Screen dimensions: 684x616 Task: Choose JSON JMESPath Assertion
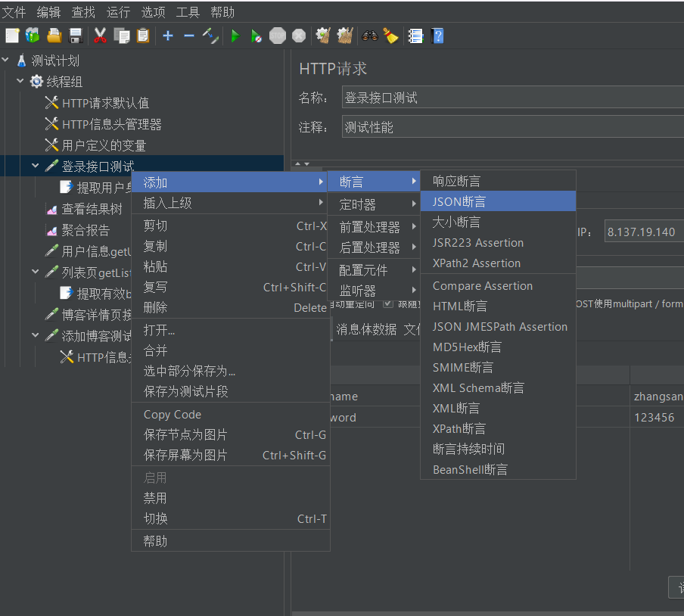[x=498, y=327]
